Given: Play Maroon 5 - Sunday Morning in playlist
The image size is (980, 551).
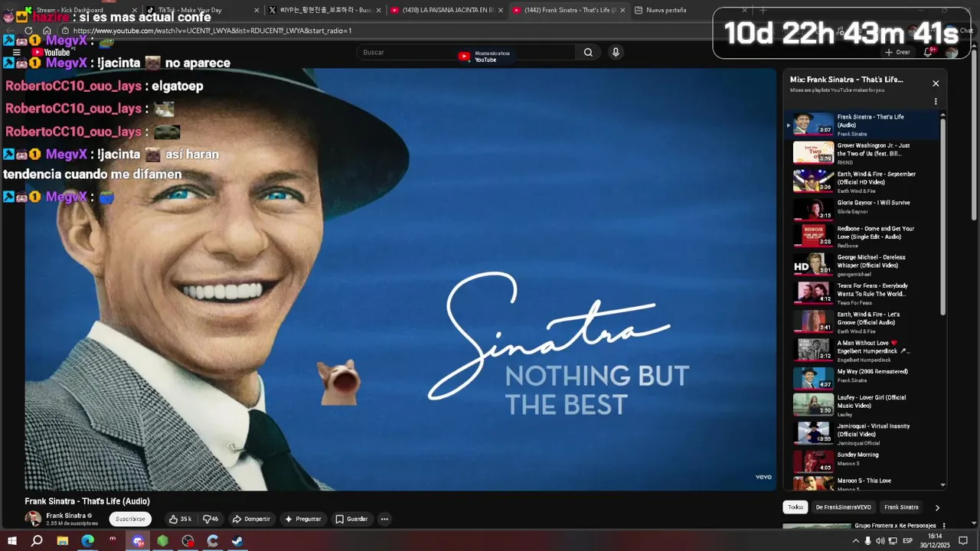Looking at the screenshot, I should tap(863, 461).
